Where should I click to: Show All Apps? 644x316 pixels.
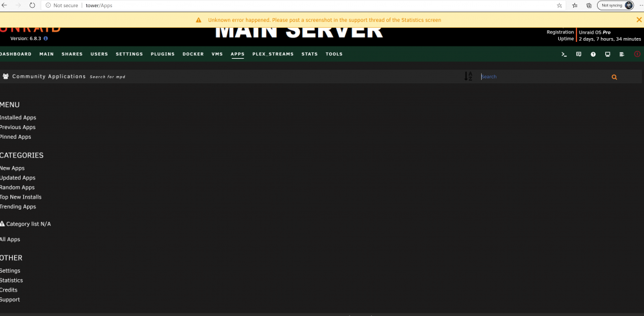coord(10,239)
